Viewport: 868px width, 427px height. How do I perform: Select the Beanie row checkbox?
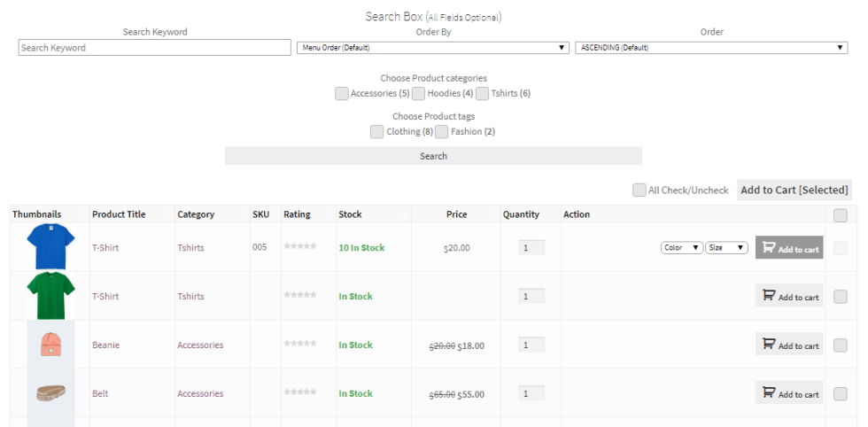(x=841, y=345)
